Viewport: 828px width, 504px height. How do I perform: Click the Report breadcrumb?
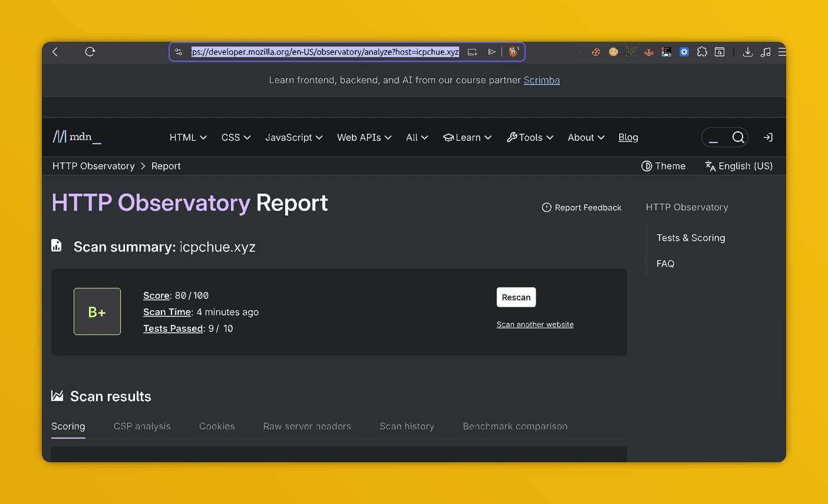pos(166,166)
